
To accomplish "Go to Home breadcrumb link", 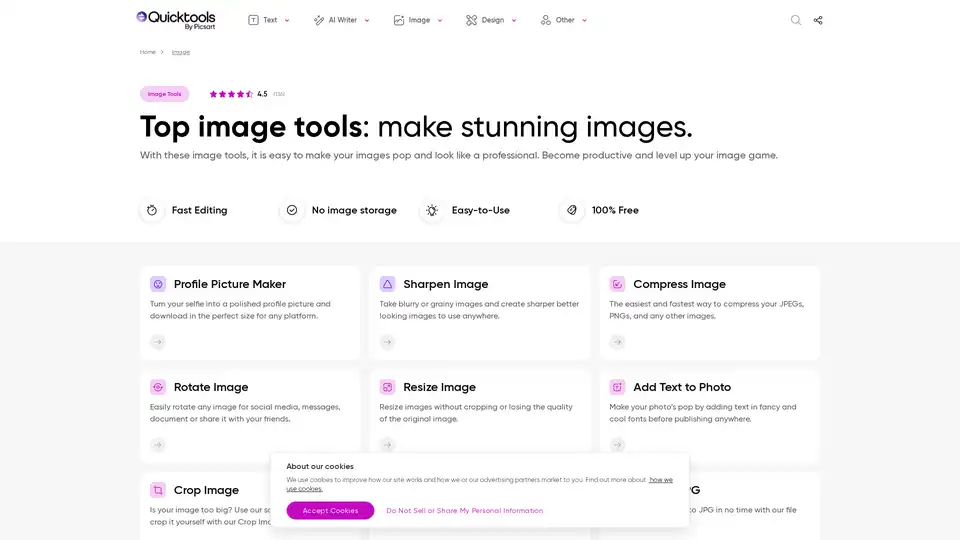I will 148,52.
